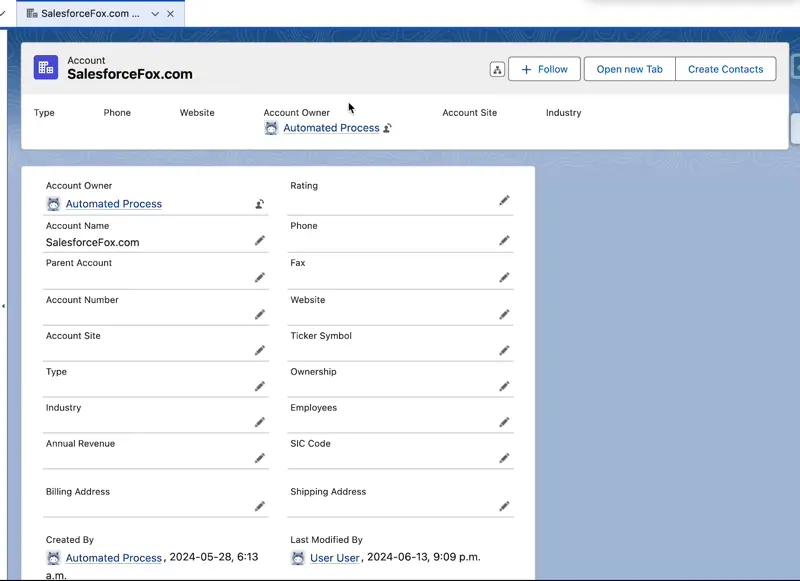
Task: Edit Shipping Address pencil icon
Action: pos(504,506)
